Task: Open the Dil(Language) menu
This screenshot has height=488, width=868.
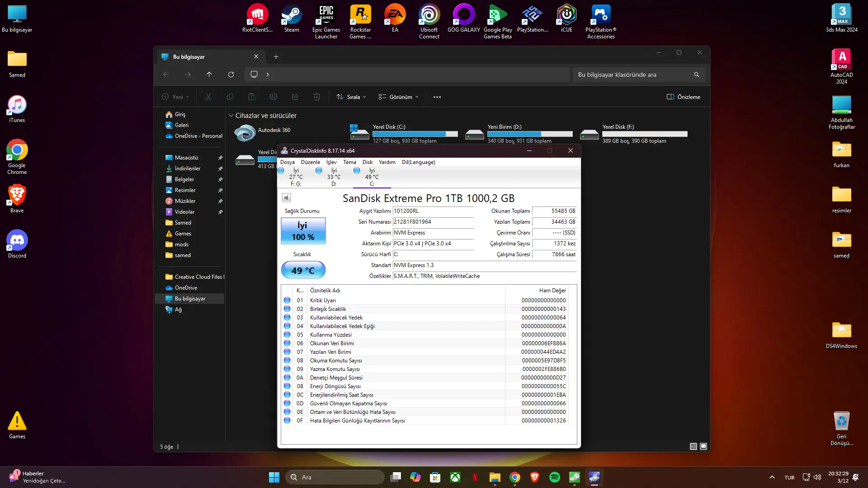Action: (419, 162)
